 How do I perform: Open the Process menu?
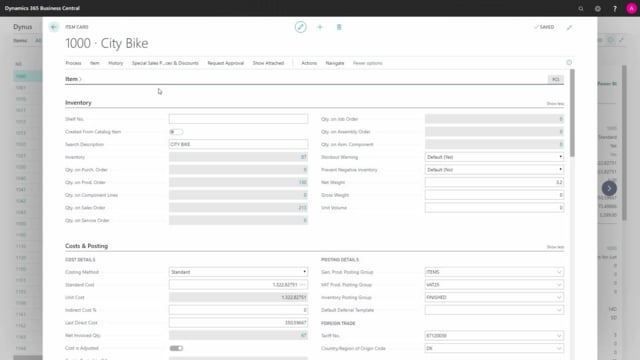click(73, 63)
